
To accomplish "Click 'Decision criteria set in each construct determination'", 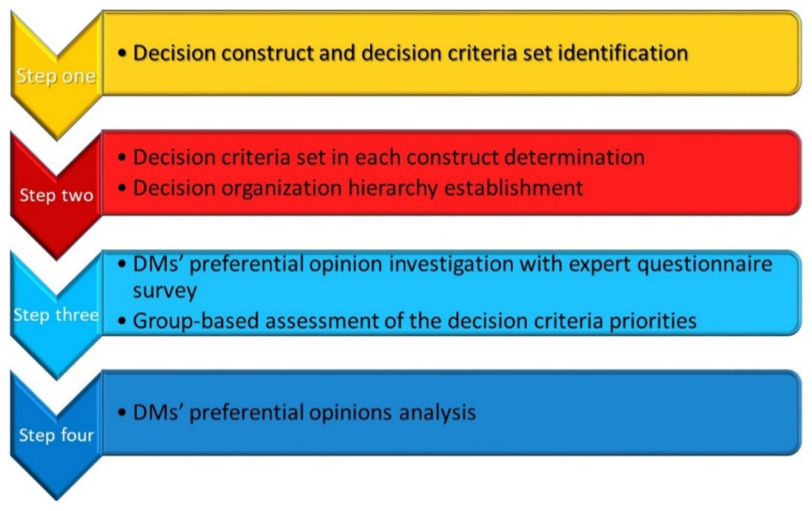I will pos(389,157).
